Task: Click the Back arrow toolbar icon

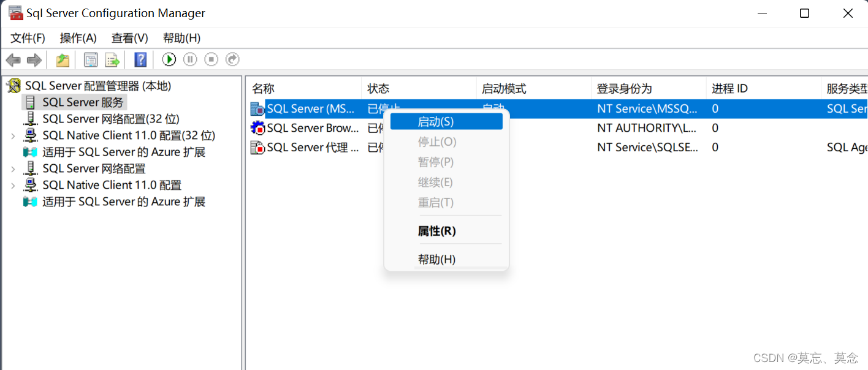Action: [x=13, y=60]
